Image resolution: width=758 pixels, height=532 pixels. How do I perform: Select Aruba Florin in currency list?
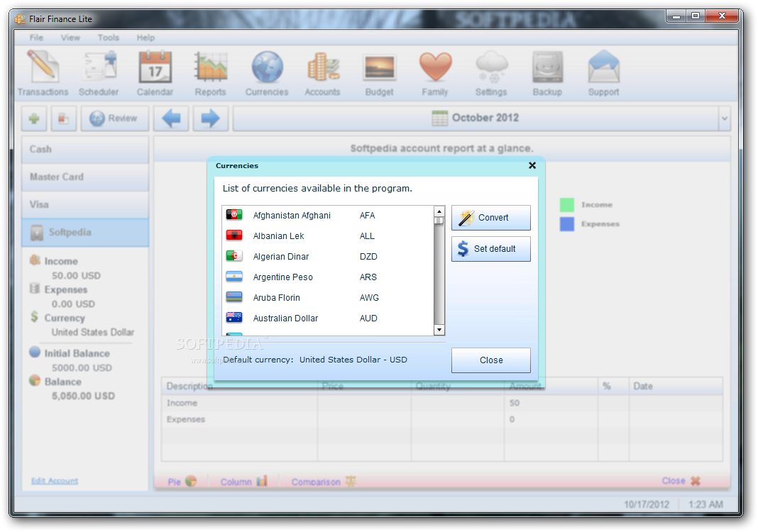tap(328, 298)
